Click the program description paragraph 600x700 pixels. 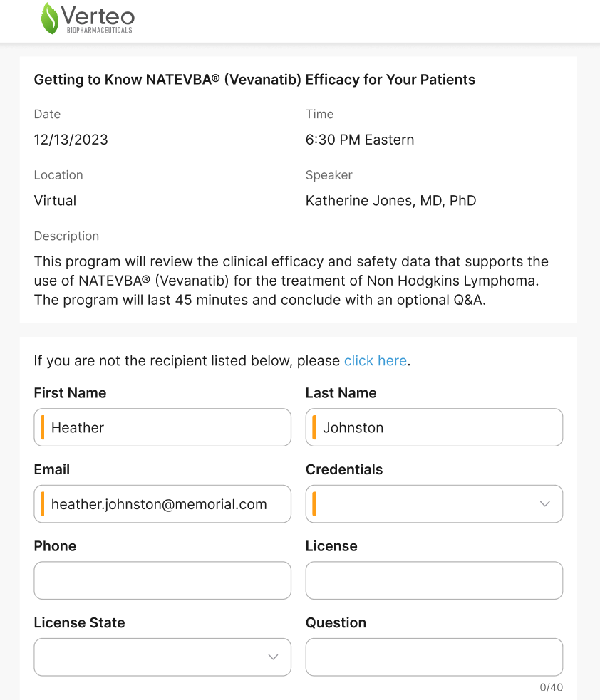coord(291,281)
